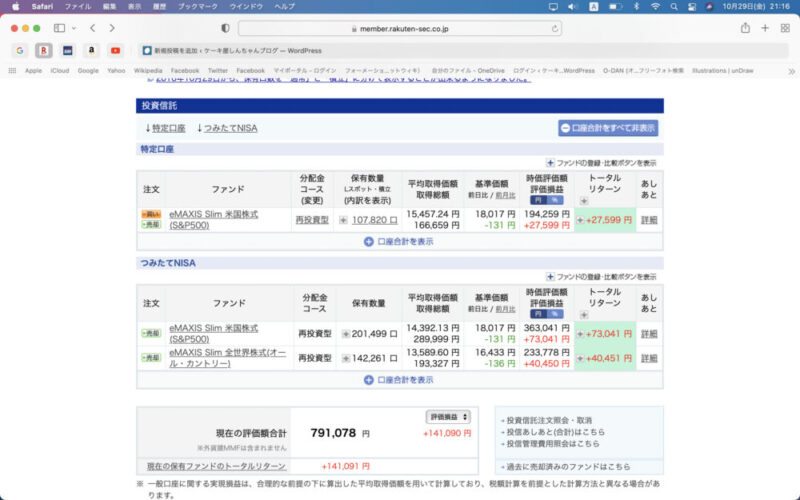Open the volume icon in menu bar
800x500 pixels.
[x=572, y=7]
